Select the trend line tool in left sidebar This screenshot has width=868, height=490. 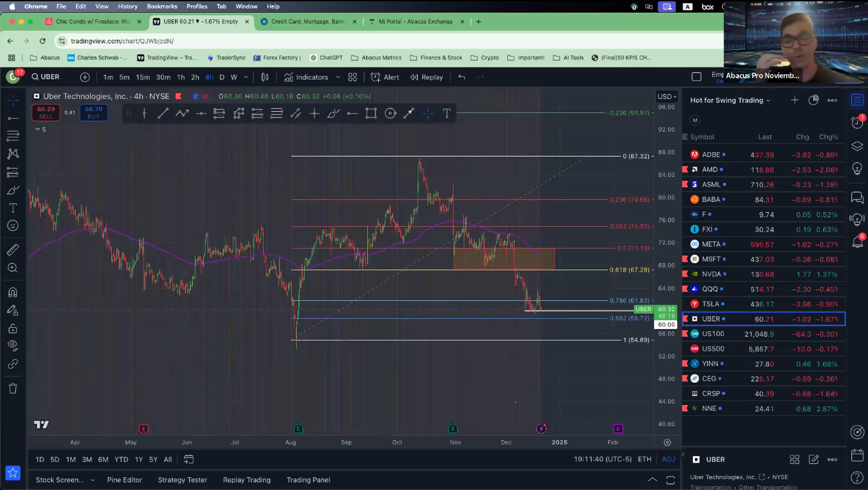[13, 118]
